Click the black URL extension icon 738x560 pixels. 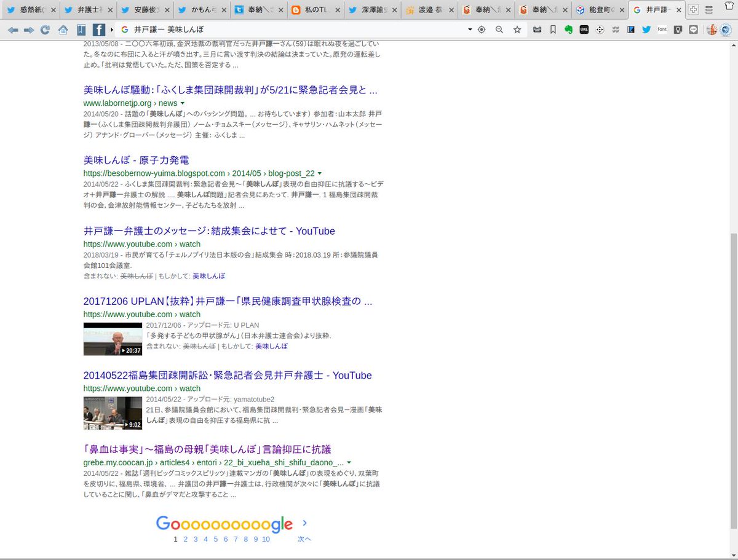point(584,30)
